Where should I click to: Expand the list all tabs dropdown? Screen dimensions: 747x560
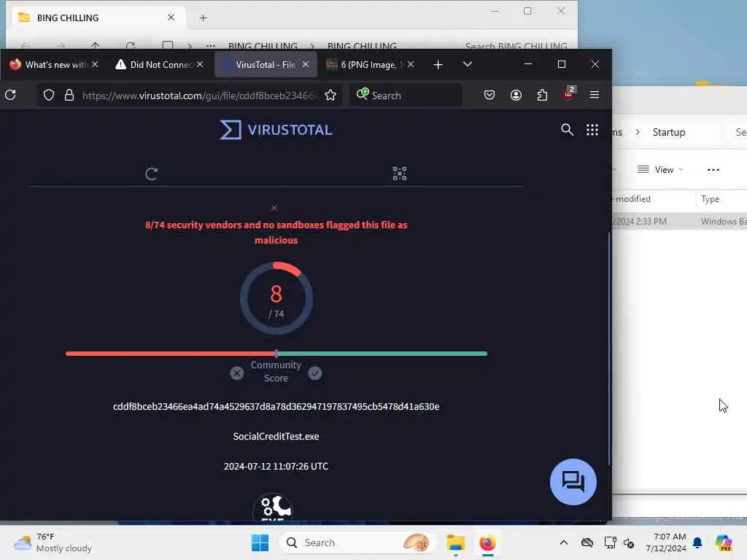[468, 64]
